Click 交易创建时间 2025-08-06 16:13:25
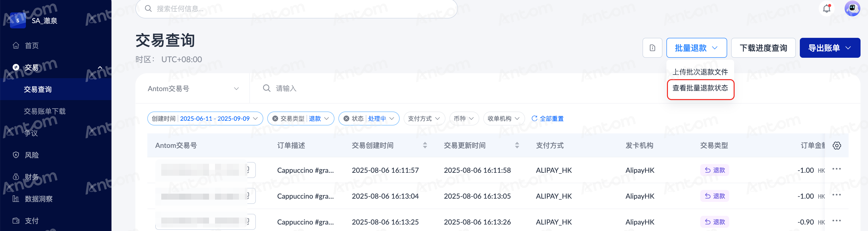Screen dimensions: 868x231 coord(385,222)
